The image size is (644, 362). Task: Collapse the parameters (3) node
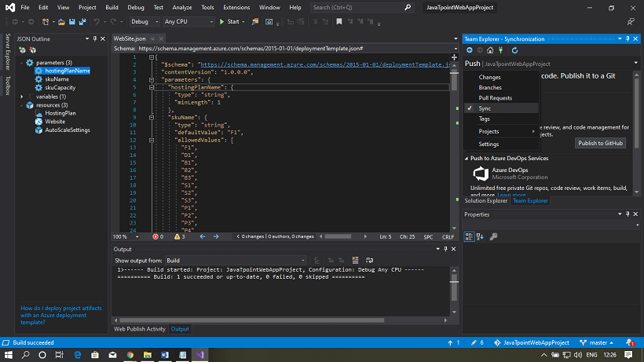pos(22,63)
